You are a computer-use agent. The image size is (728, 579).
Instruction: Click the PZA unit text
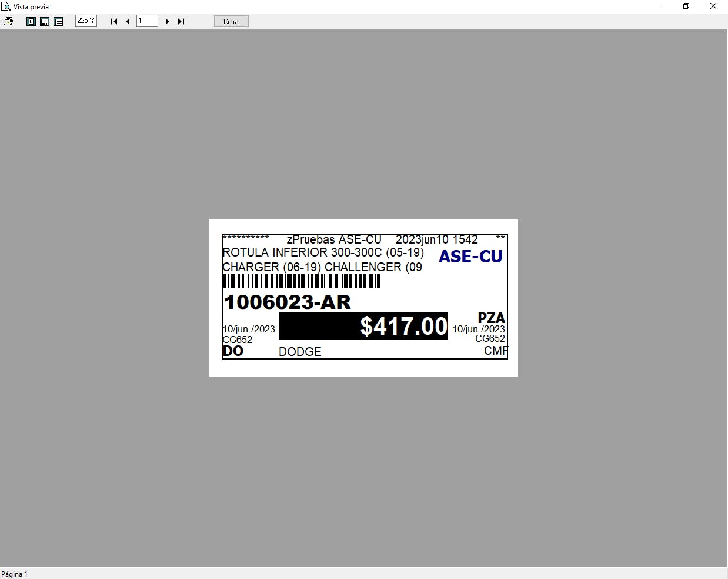point(491,318)
